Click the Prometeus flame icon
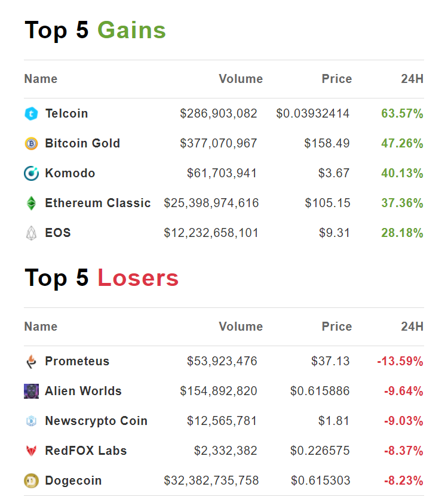The width and height of the screenshot is (448, 496). point(31,361)
